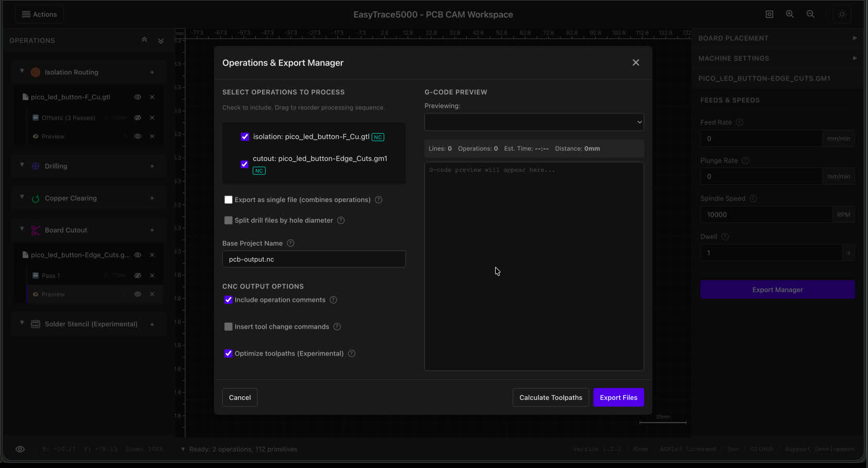The width and height of the screenshot is (868, 468).
Task: Uncheck the isolation pico_led_button-F_Cu.gtl operation
Action: tap(245, 137)
